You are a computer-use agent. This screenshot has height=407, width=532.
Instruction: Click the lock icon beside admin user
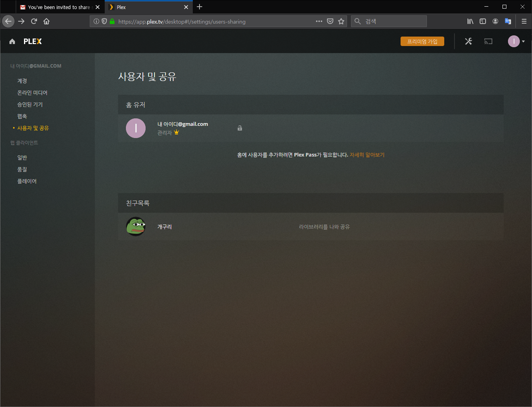coord(240,128)
